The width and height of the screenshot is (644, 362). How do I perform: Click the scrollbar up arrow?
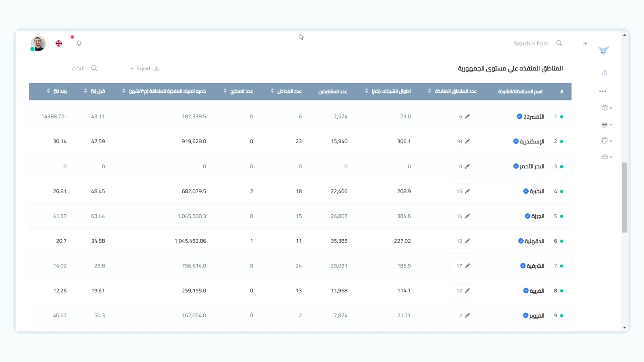tap(624, 35)
